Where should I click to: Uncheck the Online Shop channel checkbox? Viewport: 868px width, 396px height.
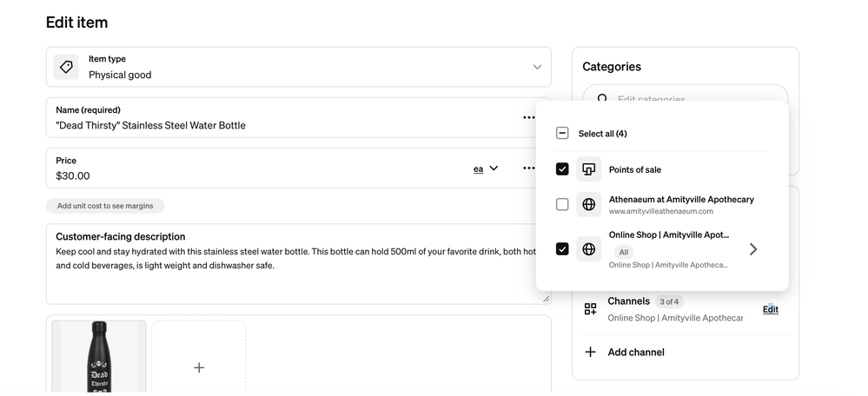click(x=562, y=249)
